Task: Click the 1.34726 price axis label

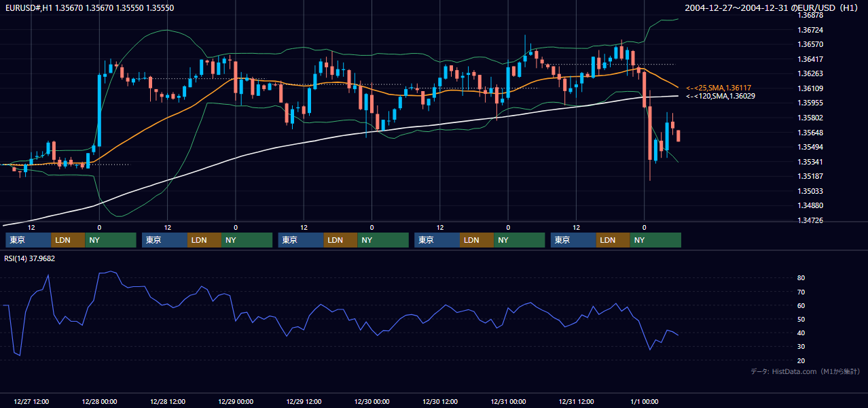Action: pyautogui.click(x=812, y=220)
